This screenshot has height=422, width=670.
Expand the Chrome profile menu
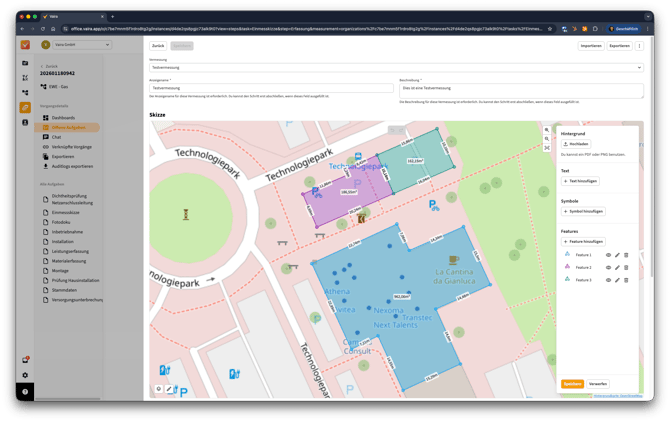(x=627, y=29)
